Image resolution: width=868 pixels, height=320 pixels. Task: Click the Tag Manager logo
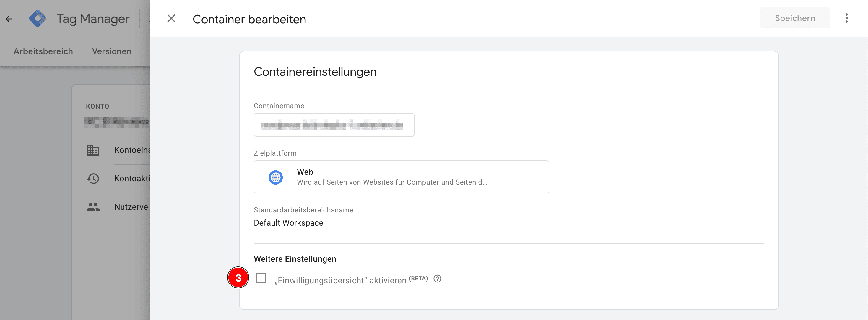[x=38, y=19]
